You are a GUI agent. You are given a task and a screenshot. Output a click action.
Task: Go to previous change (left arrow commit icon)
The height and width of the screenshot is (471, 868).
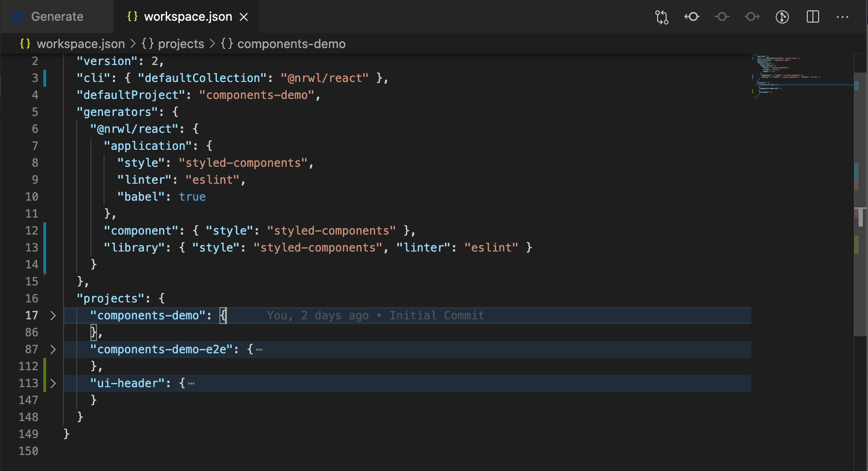click(692, 17)
